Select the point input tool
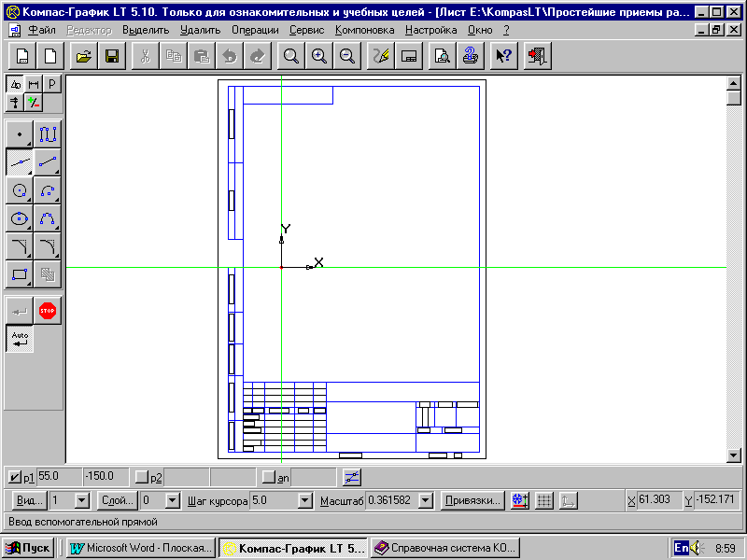 coord(20,134)
